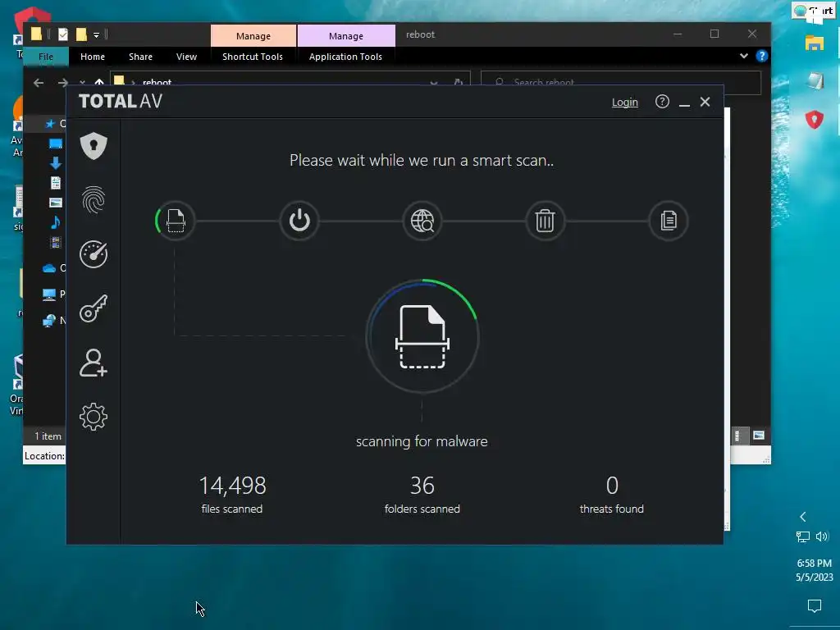Open File Explorer from the taskbar
The height and width of the screenshot is (630, 840).
click(815, 43)
